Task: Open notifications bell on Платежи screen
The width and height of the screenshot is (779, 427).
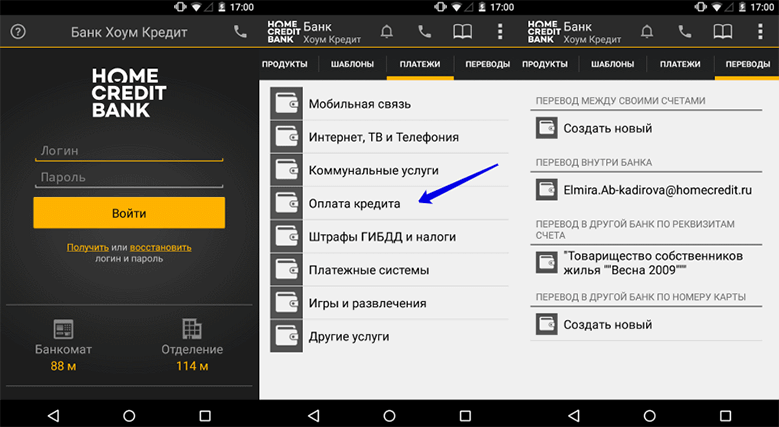Action: coord(387,32)
